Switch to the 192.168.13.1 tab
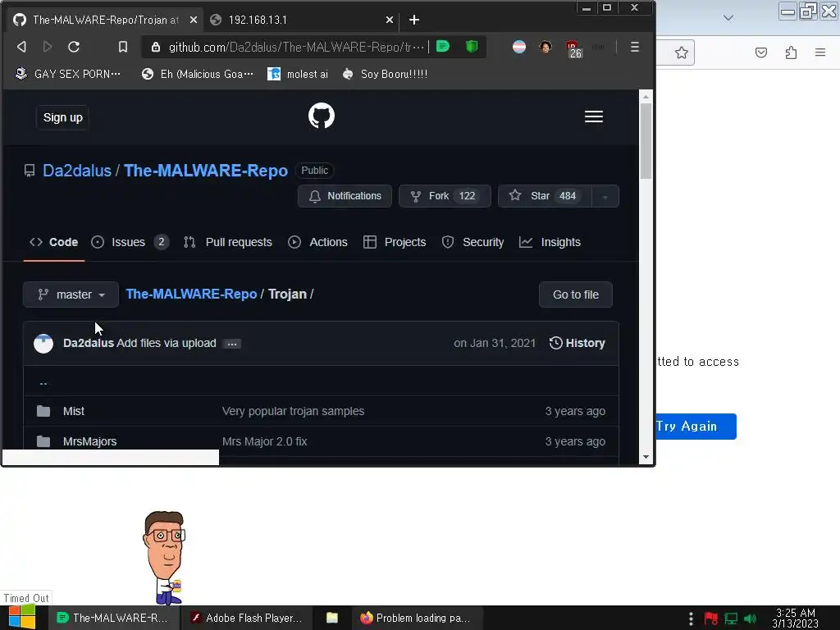The image size is (840, 630). click(x=302, y=20)
